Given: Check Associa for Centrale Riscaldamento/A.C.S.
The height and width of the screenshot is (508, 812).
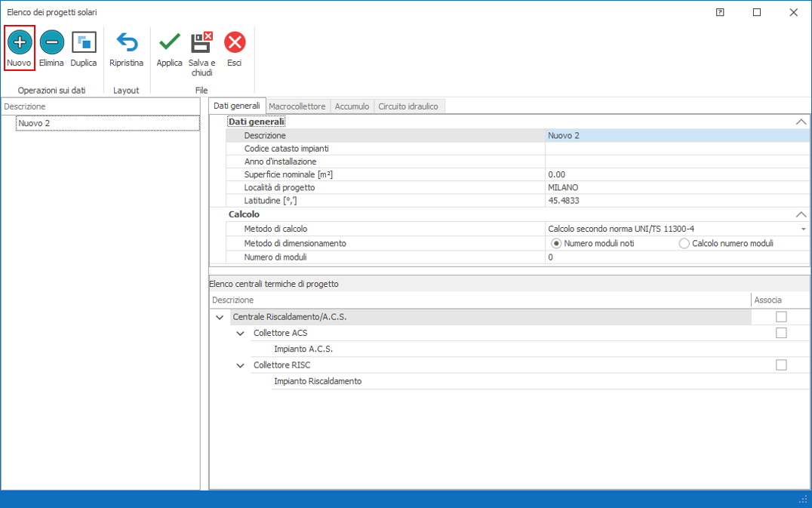Looking at the screenshot, I should (781, 317).
